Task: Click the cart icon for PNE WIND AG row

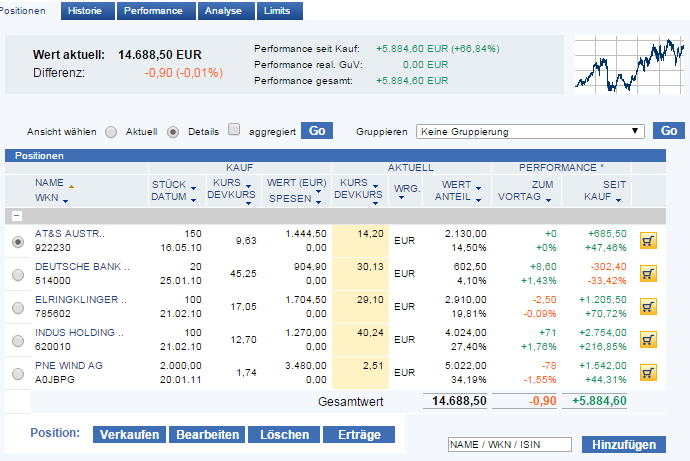Action: [648, 373]
